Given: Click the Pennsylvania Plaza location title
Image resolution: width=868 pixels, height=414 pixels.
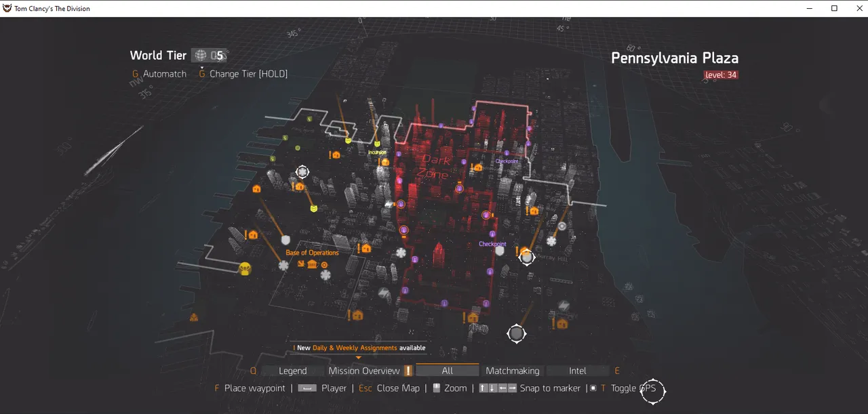Looking at the screenshot, I should coord(675,58).
